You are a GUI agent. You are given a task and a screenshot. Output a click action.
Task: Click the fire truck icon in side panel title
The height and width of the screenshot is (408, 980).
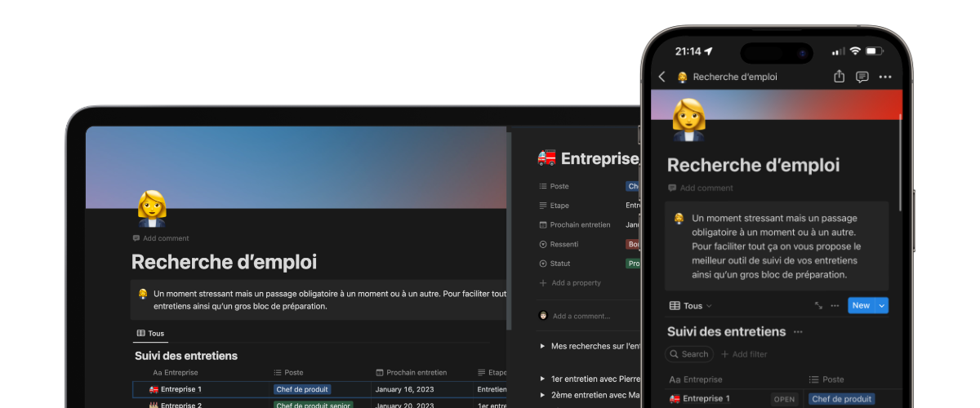click(546, 158)
